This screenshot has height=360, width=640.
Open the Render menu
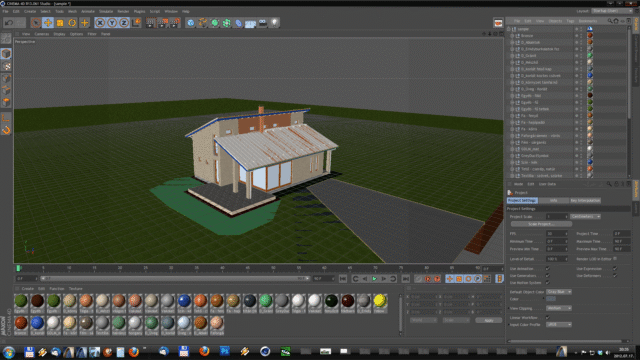[123, 11]
